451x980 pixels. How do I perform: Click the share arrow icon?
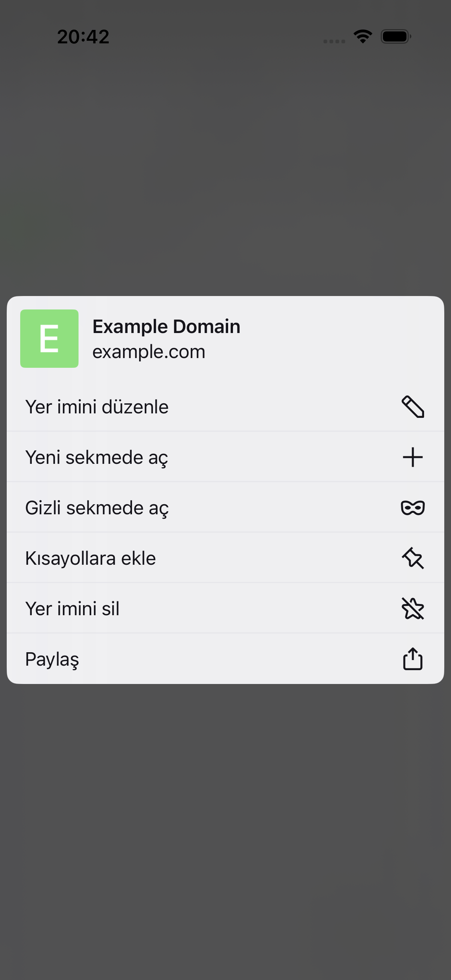(x=412, y=659)
